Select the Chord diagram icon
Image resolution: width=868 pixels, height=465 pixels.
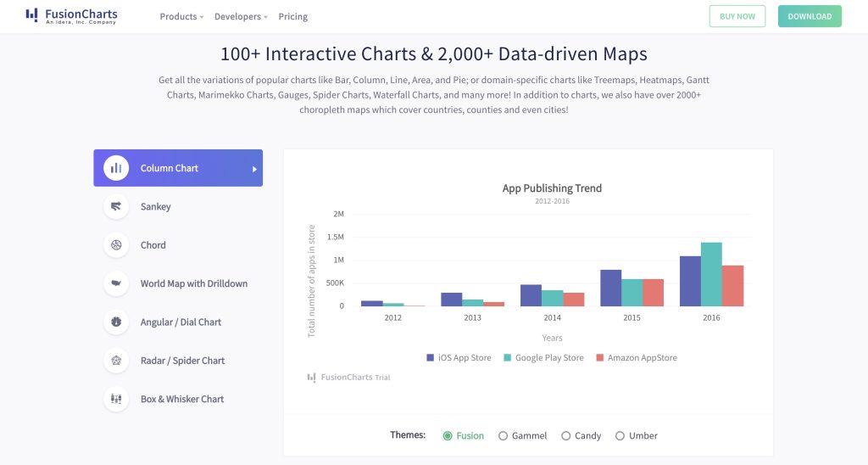(x=116, y=245)
